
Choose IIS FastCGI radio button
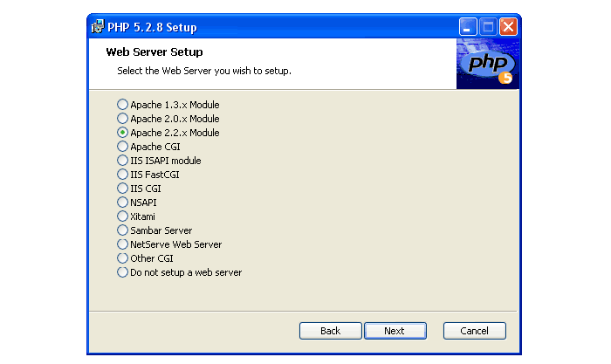point(122,175)
